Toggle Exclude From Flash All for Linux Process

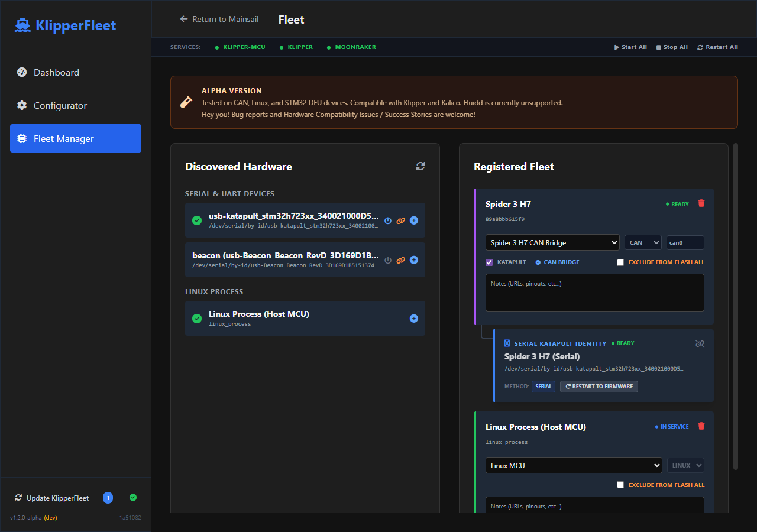620,485
